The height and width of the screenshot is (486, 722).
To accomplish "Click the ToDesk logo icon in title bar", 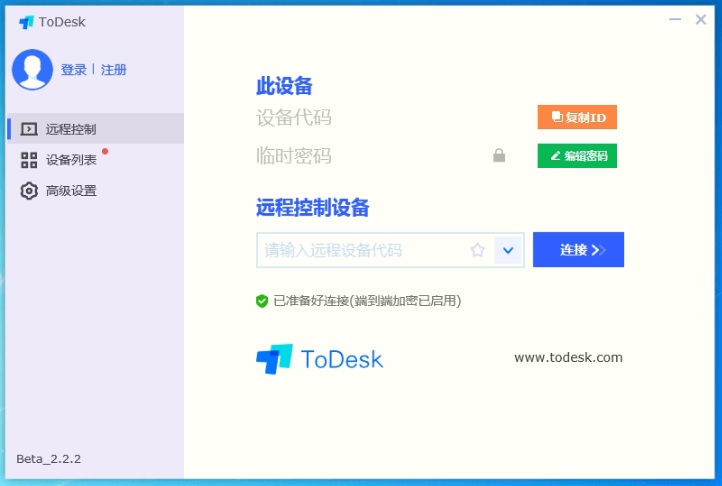I will click(26, 22).
